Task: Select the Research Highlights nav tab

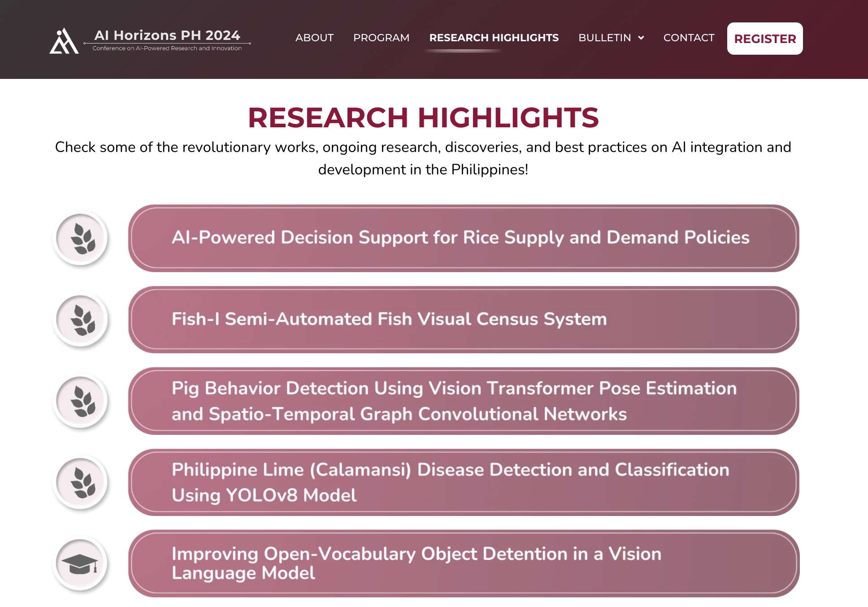Action: (x=494, y=38)
